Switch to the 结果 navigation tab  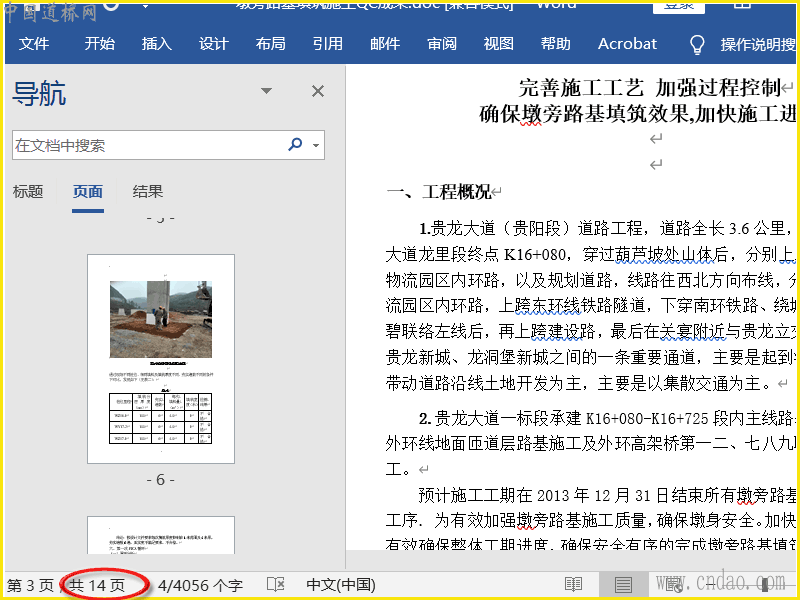point(148,192)
